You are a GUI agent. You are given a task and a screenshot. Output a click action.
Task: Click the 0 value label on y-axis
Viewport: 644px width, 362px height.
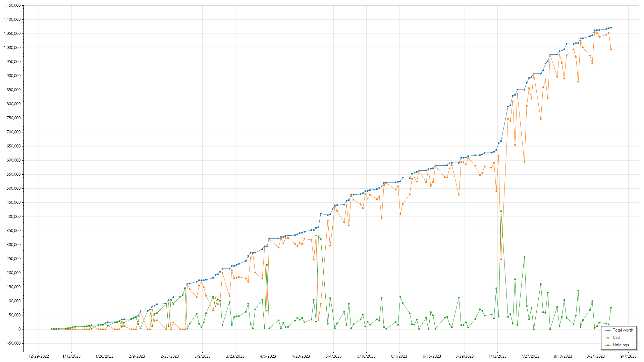19,329
